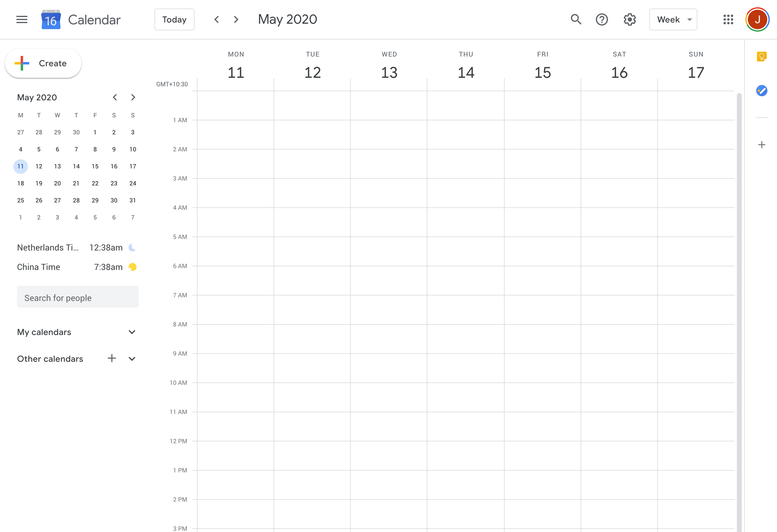Image resolution: width=777 pixels, height=532 pixels.
Task: Go to next week with the header forward arrow
Action: (236, 19)
